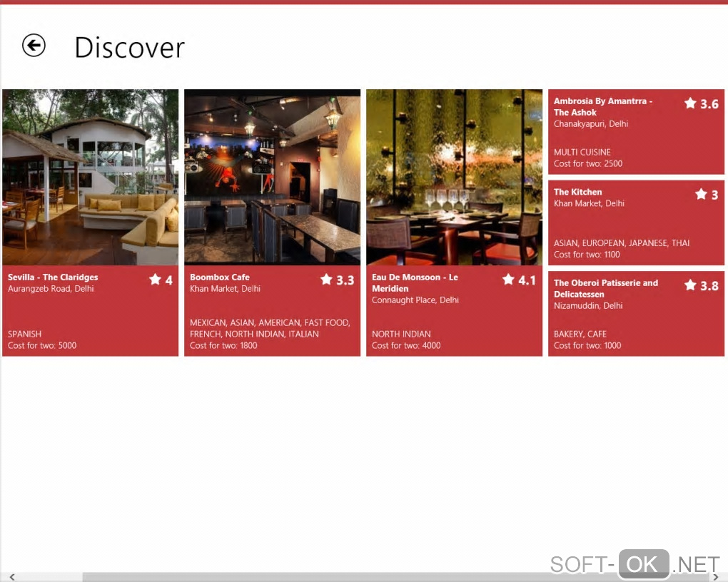Click 'Cost for two: 2500' text

click(588, 163)
